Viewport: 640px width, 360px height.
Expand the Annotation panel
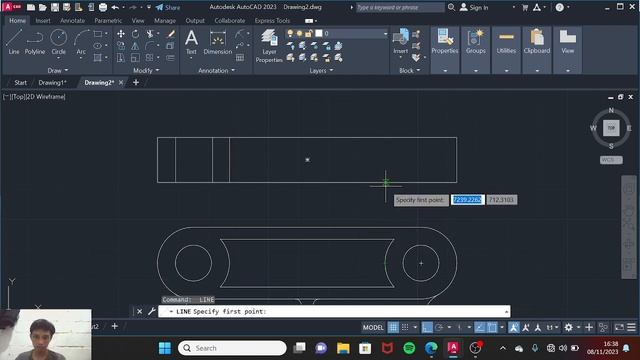(x=216, y=71)
